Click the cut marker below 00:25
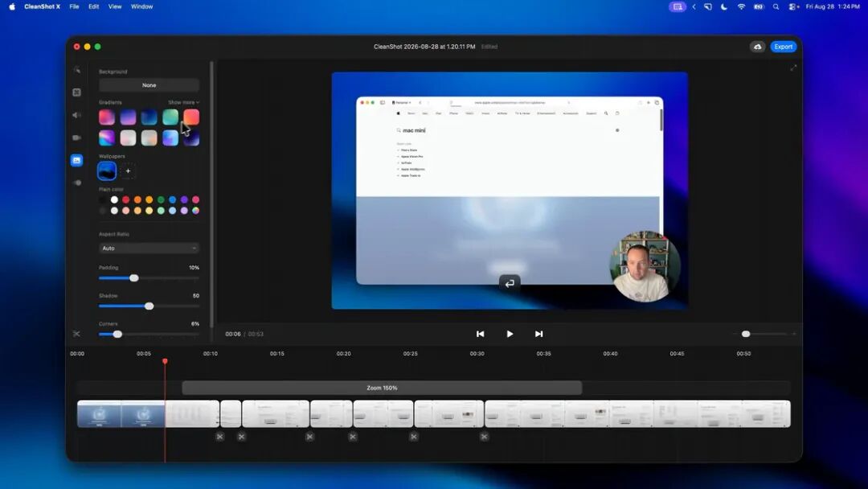The image size is (868, 489). pos(414,437)
